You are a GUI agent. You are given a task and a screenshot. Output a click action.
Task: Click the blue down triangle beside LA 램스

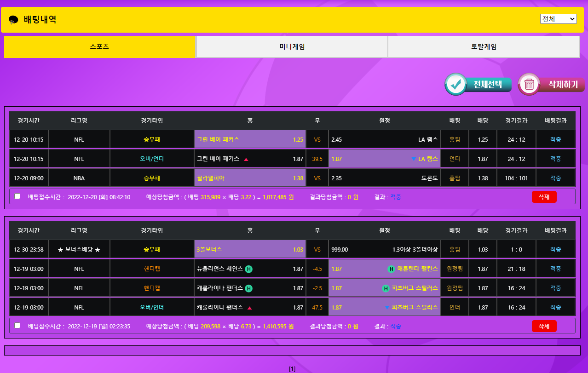pos(414,159)
